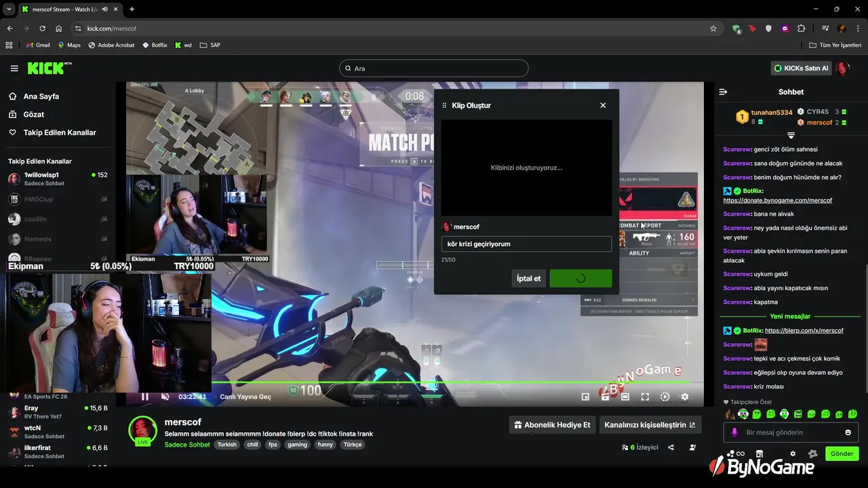The image size is (868, 488).
Task: Select the chill tag
Action: tap(252, 445)
